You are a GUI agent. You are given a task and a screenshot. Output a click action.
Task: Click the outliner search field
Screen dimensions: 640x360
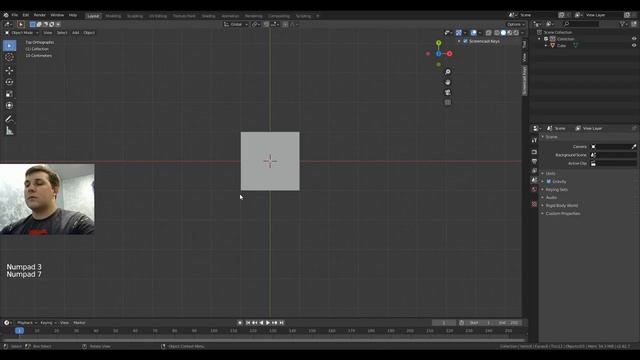580,24
